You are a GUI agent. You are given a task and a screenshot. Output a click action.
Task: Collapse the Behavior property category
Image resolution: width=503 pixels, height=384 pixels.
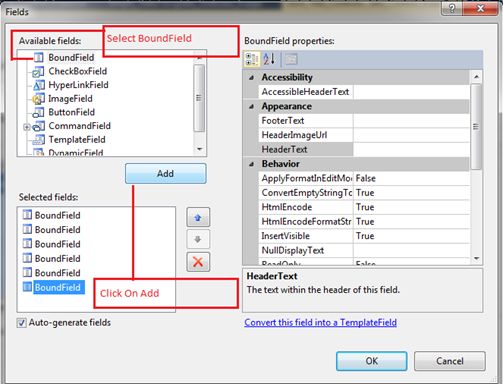click(252, 164)
